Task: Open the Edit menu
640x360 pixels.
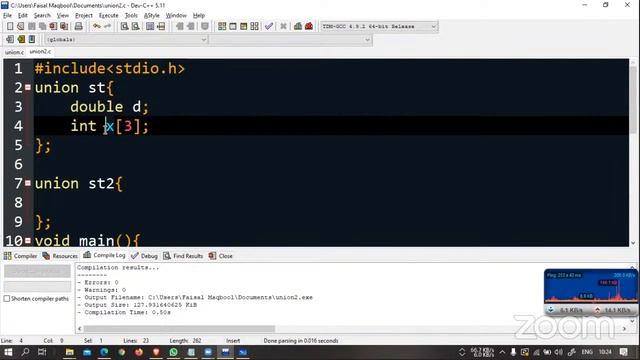Action: click(22, 16)
